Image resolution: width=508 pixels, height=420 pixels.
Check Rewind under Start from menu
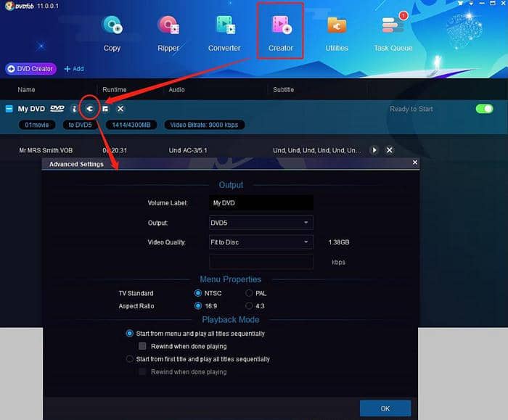tap(142, 346)
